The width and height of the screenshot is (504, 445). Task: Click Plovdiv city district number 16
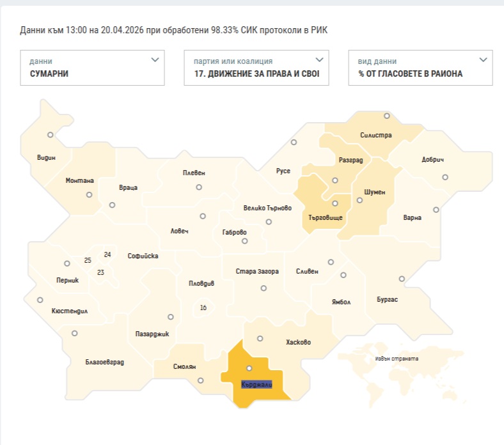point(203,308)
